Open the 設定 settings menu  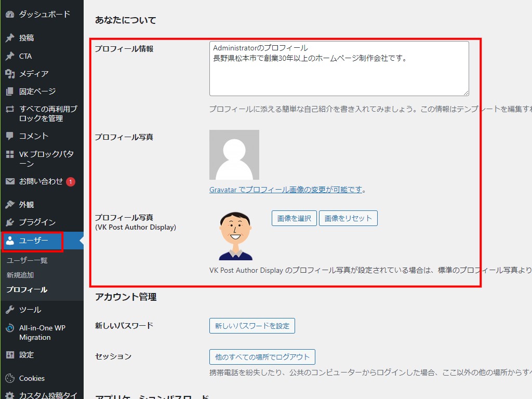tap(26, 355)
